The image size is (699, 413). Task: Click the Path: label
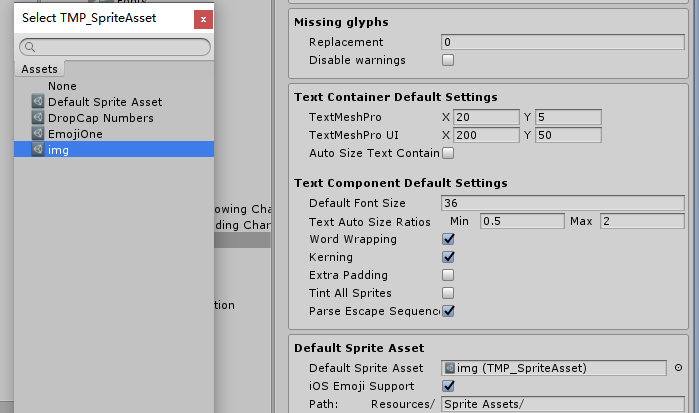(323, 404)
